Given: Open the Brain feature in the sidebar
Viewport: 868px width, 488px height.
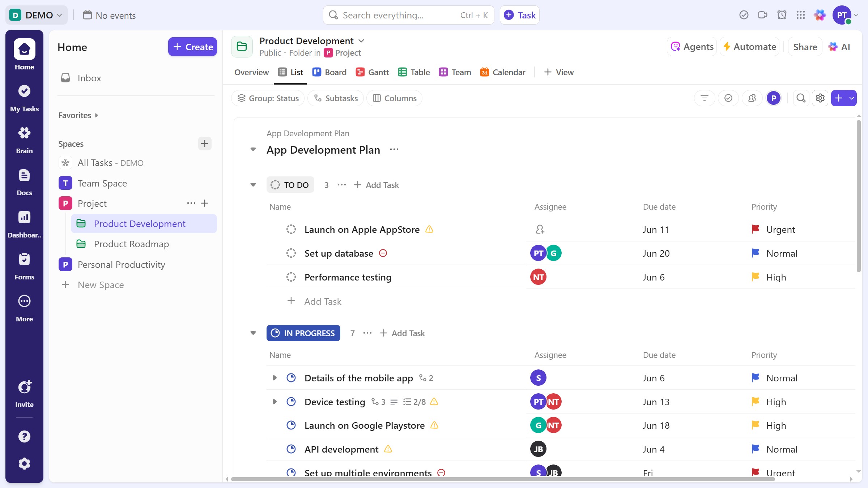Looking at the screenshot, I should (24, 139).
